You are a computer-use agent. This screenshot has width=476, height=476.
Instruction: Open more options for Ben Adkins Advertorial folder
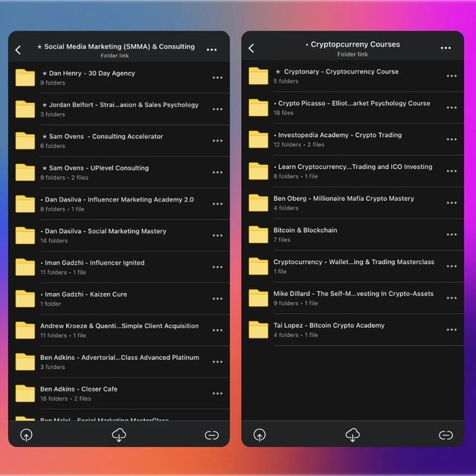point(217,362)
